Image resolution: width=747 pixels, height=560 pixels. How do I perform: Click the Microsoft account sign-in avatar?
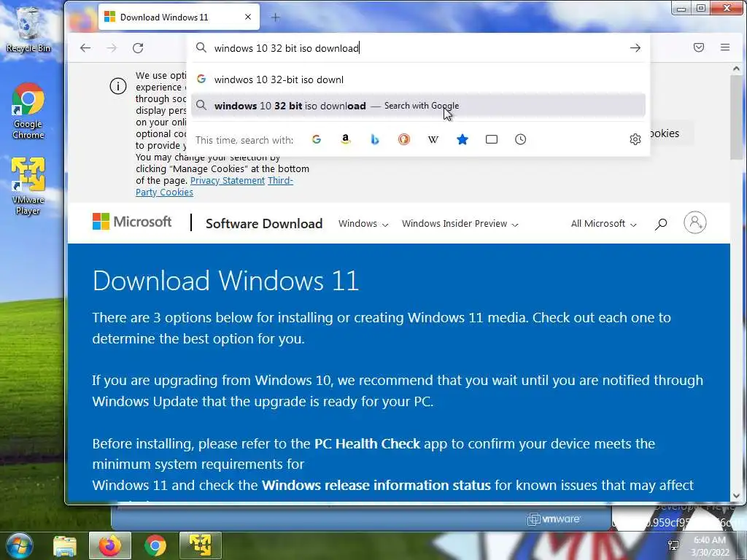coord(695,222)
